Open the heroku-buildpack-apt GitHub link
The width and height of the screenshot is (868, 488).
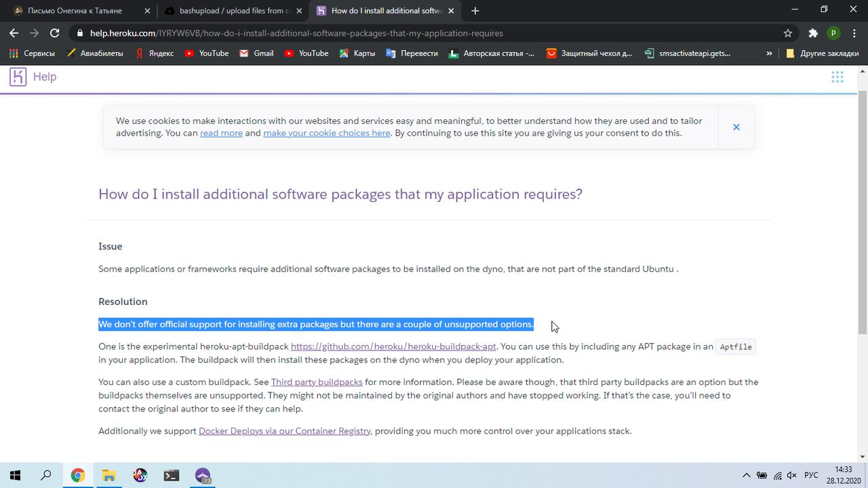393,346
